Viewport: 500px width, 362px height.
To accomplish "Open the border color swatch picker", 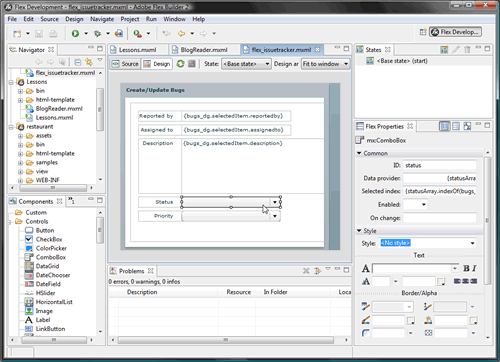I will 411,321.
